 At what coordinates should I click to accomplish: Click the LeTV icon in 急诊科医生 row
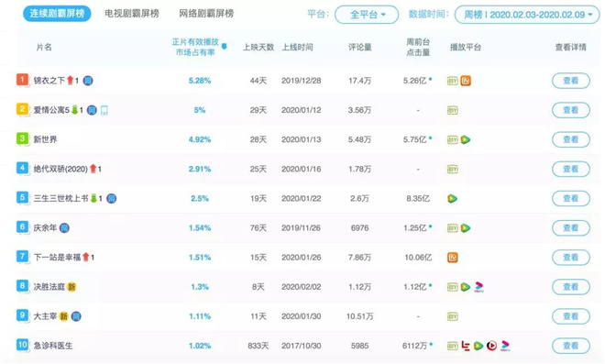tap(466, 346)
